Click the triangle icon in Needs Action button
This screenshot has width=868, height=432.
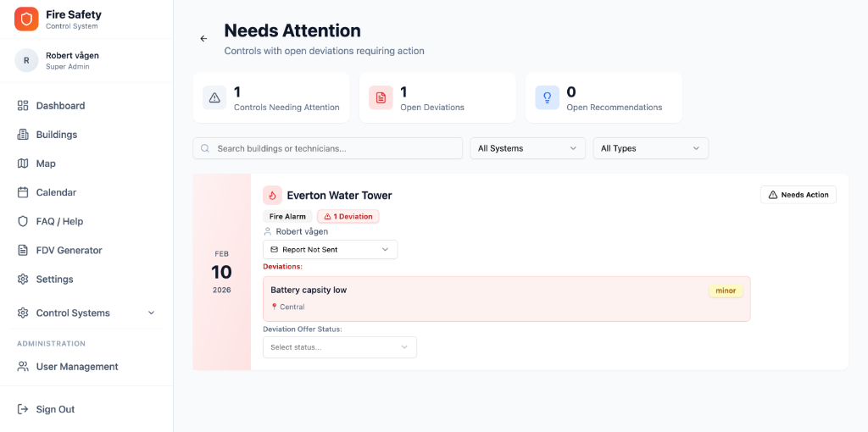773,195
